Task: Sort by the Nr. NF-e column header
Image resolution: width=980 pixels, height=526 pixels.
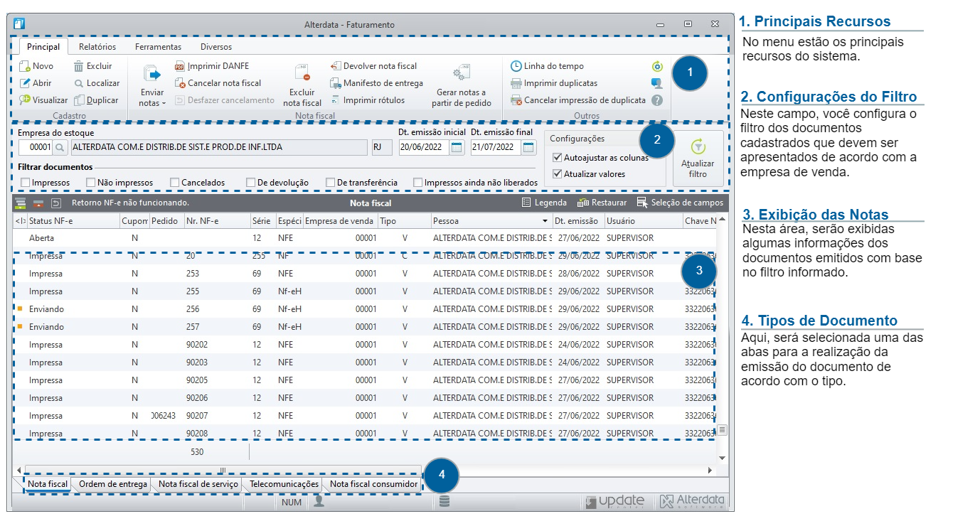Action: point(217,221)
